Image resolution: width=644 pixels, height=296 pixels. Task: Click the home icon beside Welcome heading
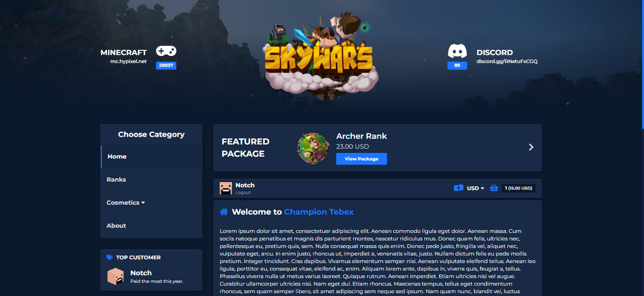(224, 212)
